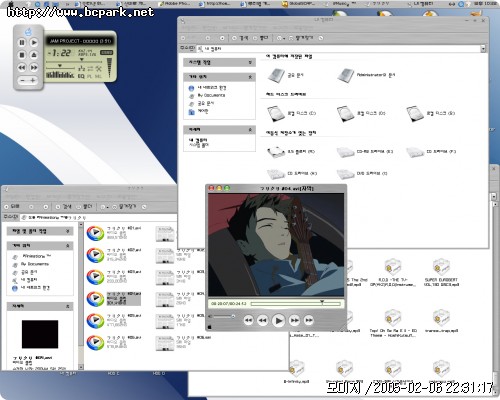Click Folders in the video folder window toolbar
Image resolution: width=500 pixels, height=400 pixels.
[84, 207]
